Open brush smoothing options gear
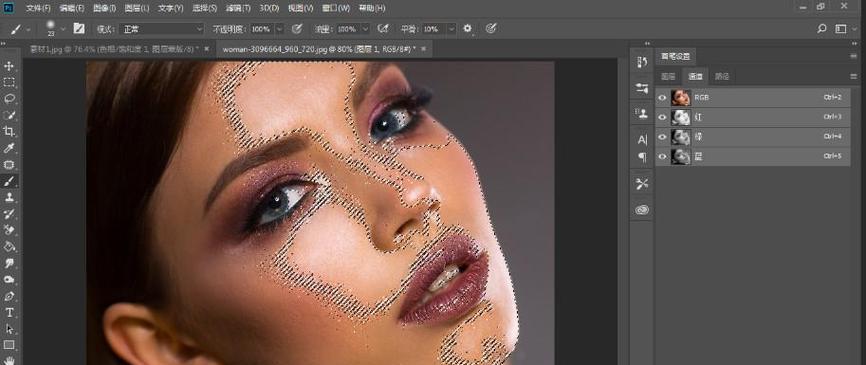 [467, 29]
